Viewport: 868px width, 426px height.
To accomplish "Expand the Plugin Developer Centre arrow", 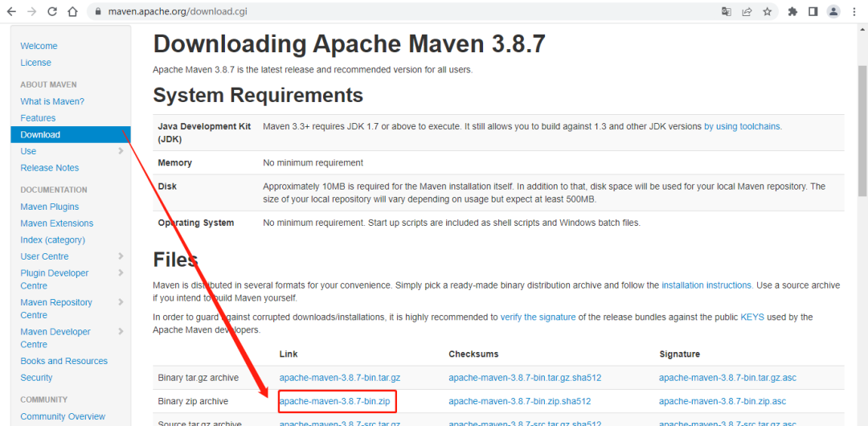I will 121,272.
